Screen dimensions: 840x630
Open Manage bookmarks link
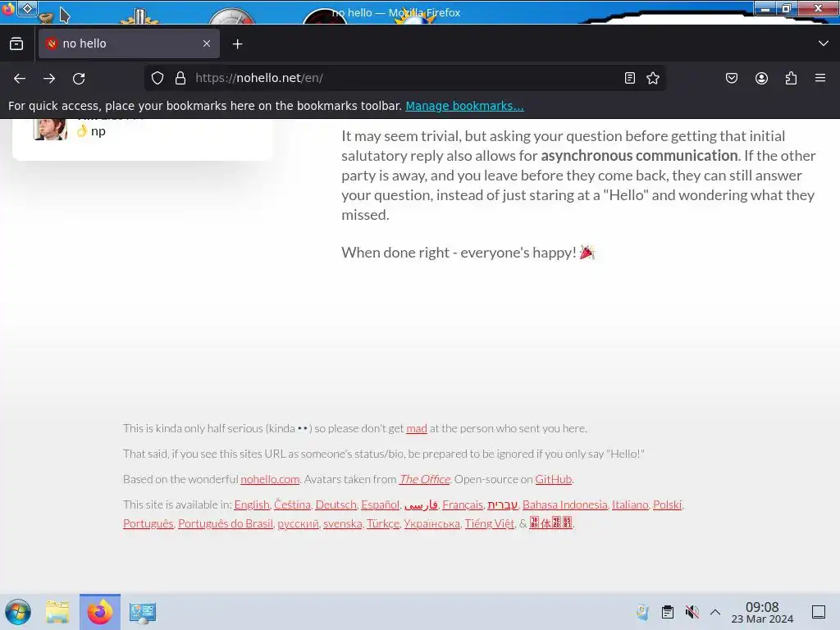464,106
